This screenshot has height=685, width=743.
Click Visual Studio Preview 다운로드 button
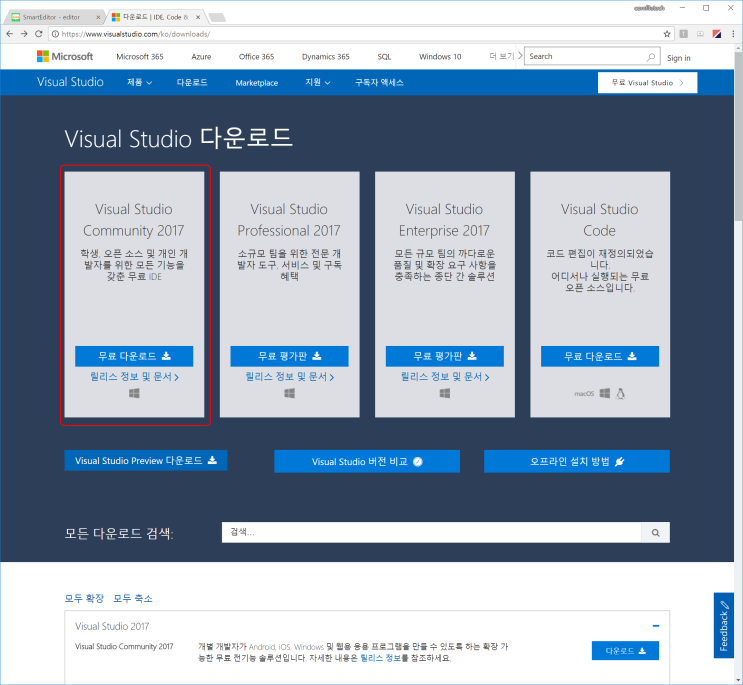[146, 460]
